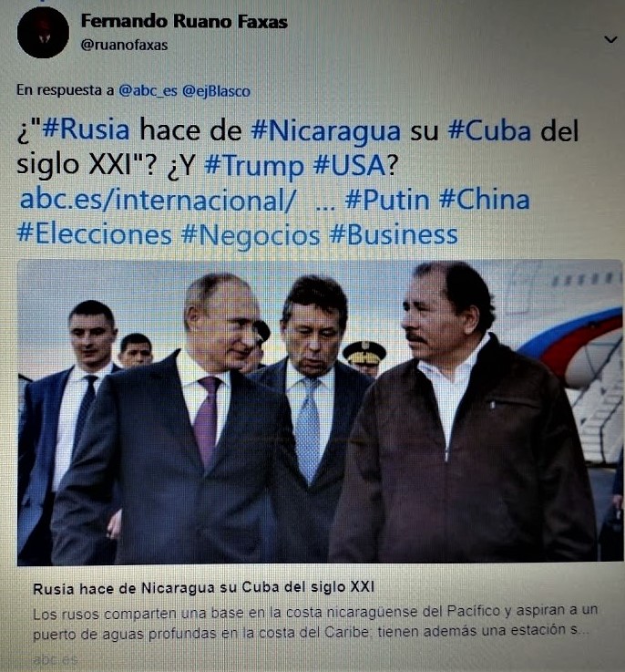Follow the #Putin hashtag
The height and width of the screenshot is (672, 625).
pos(387,201)
